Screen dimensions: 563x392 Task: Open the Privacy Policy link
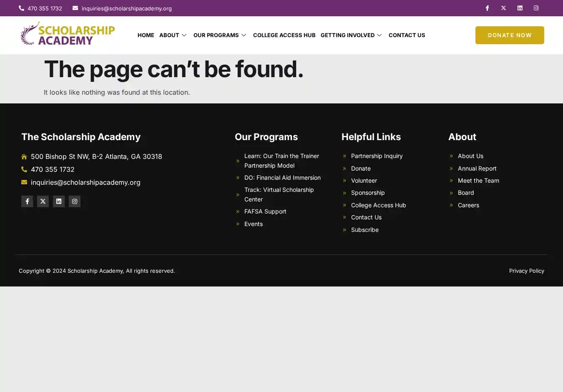[526, 271]
